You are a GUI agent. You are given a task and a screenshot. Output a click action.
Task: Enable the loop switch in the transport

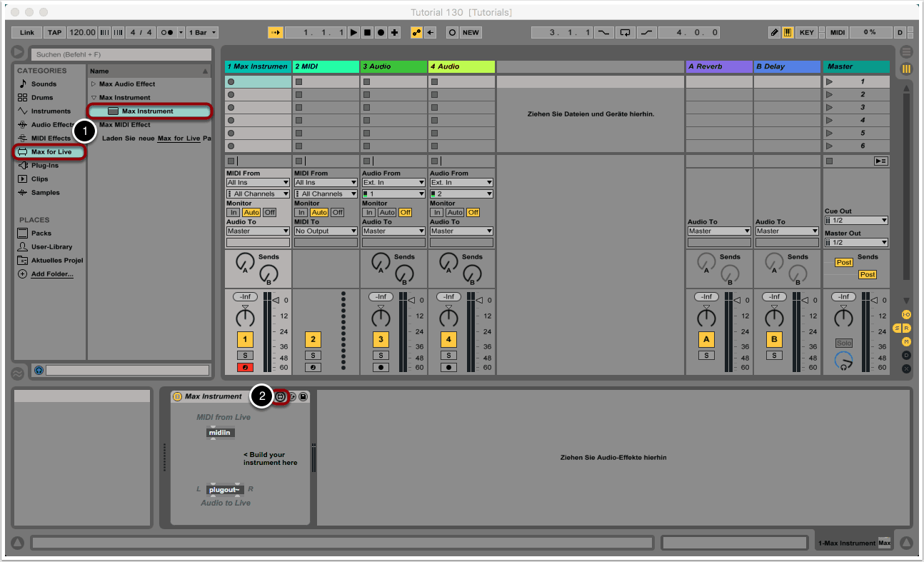pyautogui.click(x=626, y=33)
